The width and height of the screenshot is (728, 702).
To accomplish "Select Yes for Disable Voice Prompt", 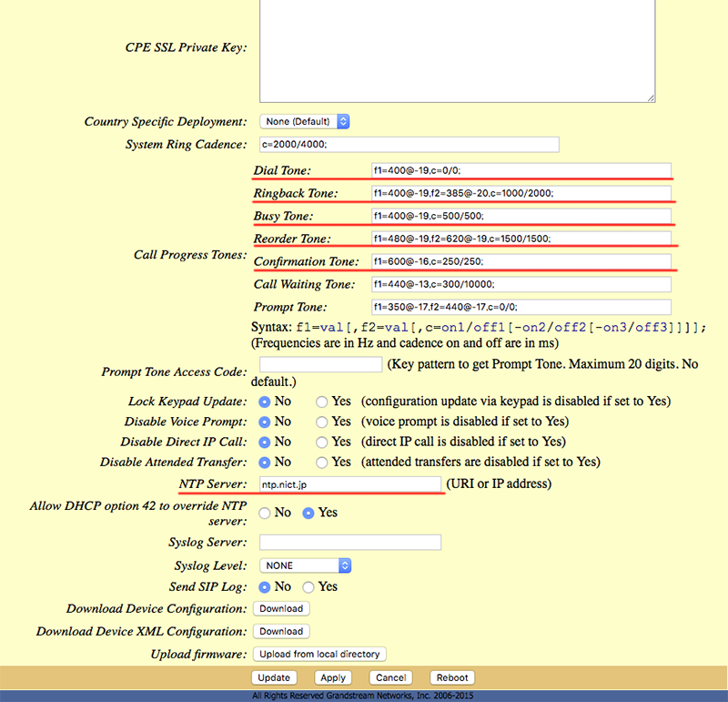I will point(321,422).
